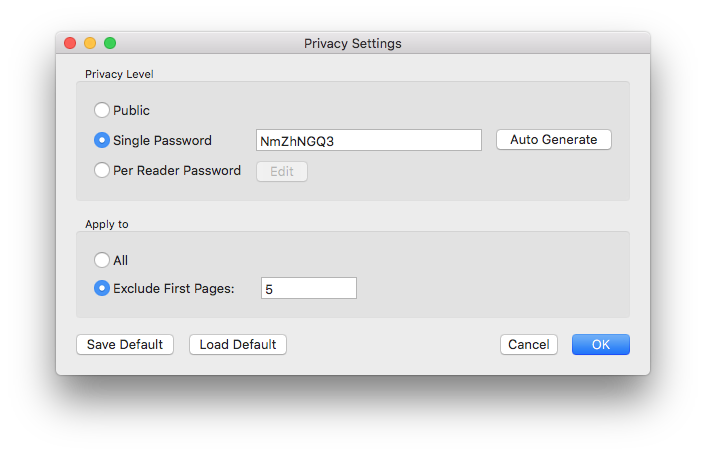Confirm settings with the OK button
This screenshot has width=706, height=455.
[601, 344]
